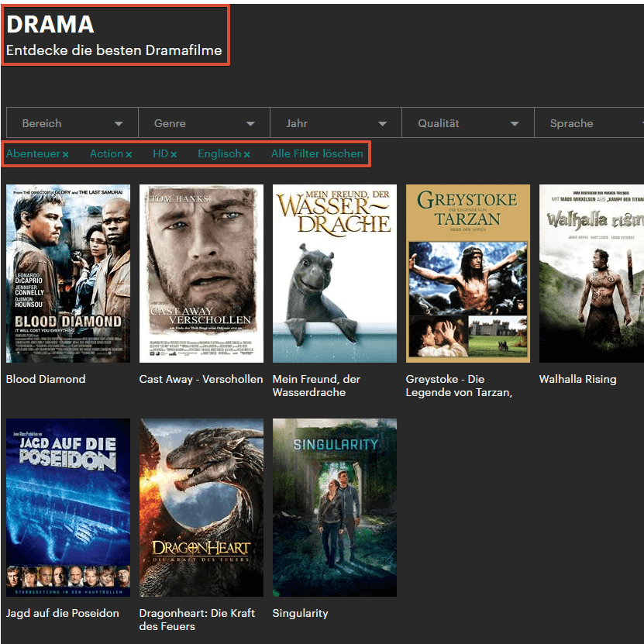Open the Qualität dropdown
Screen dimensions: 644x644
468,122
